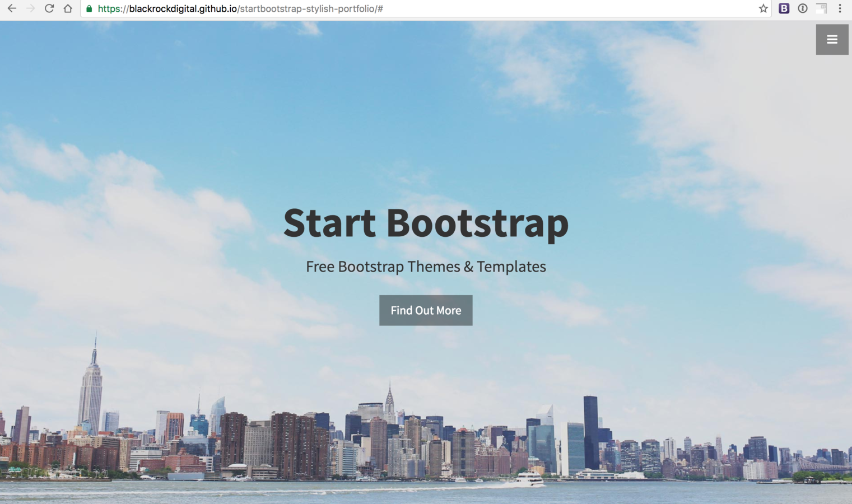
Task: Click the green secure padlock icon
Action: (89, 8)
